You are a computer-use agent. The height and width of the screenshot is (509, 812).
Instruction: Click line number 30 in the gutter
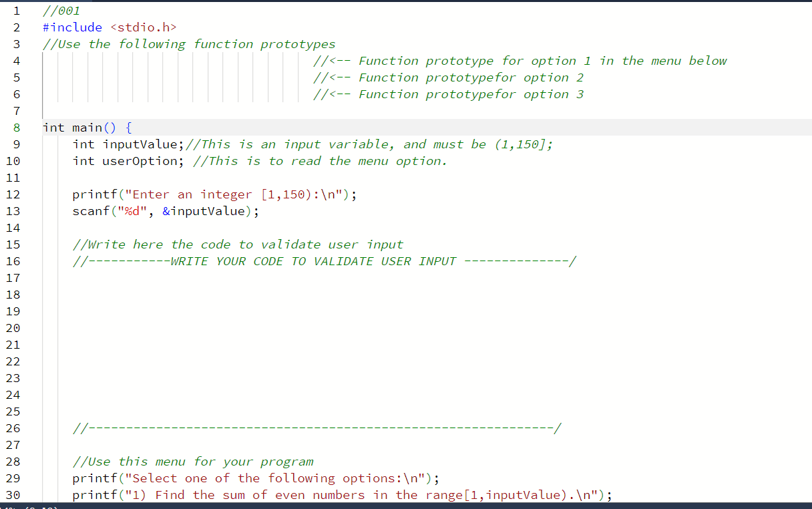[13, 494]
